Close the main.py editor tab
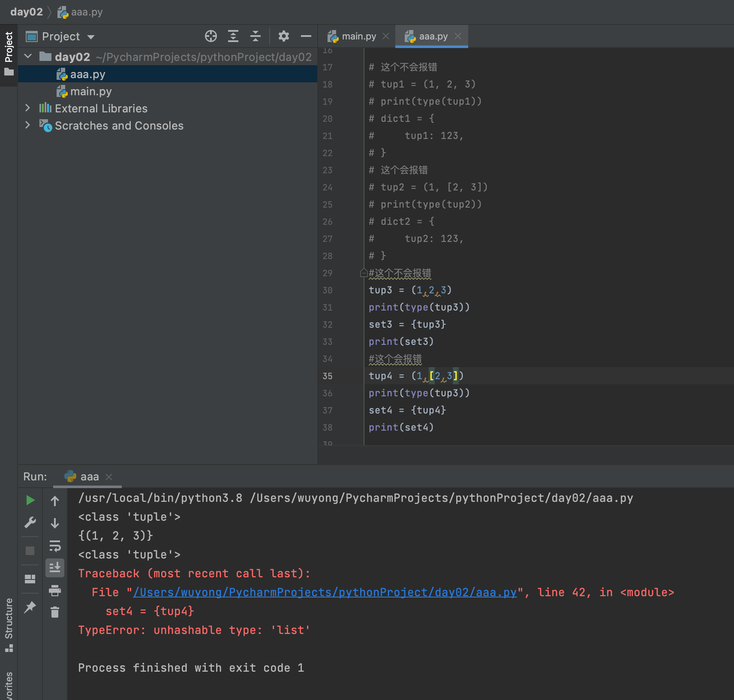The height and width of the screenshot is (700, 734). [x=386, y=36]
